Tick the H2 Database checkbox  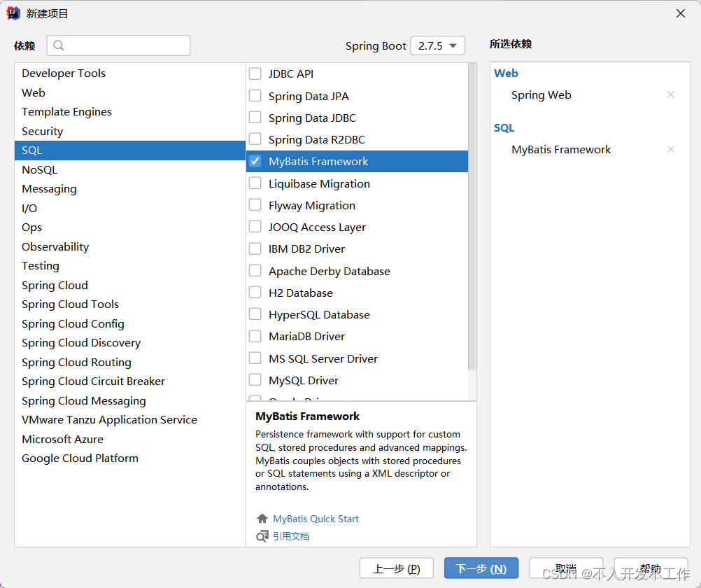point(255,293)
